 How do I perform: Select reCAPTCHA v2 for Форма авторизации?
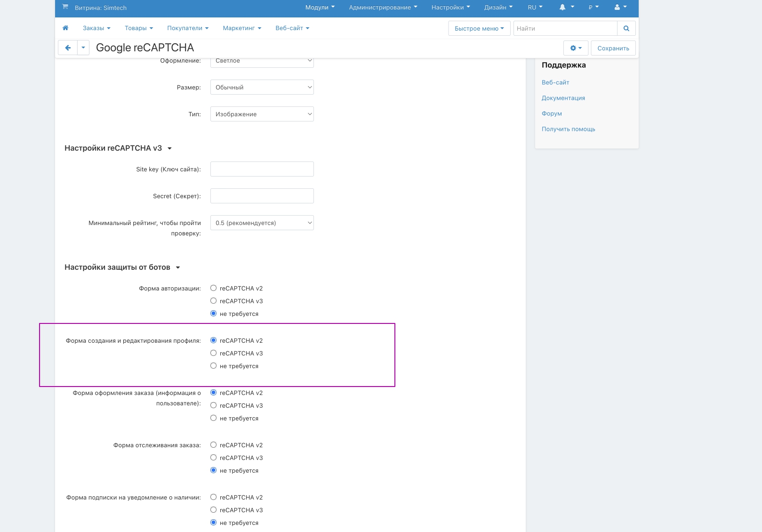click(x=214, y=288)
